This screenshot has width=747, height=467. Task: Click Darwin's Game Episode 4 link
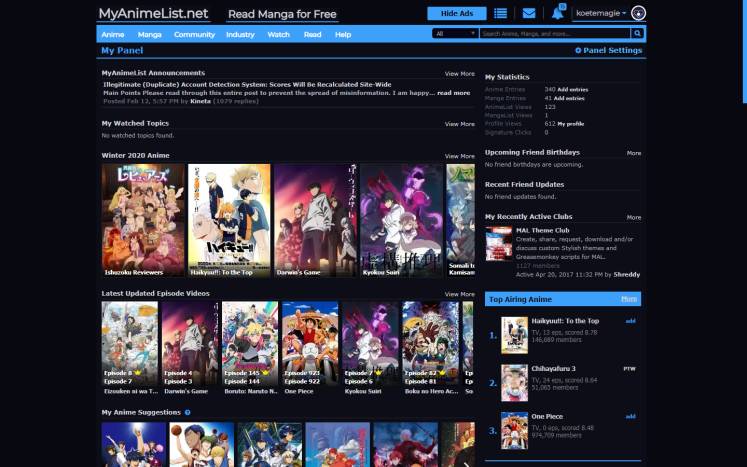point(178,373)
